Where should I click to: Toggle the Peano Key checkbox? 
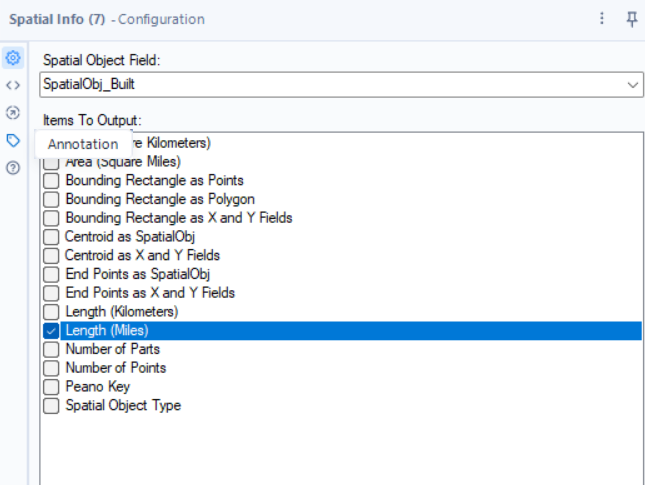point(51,387)
